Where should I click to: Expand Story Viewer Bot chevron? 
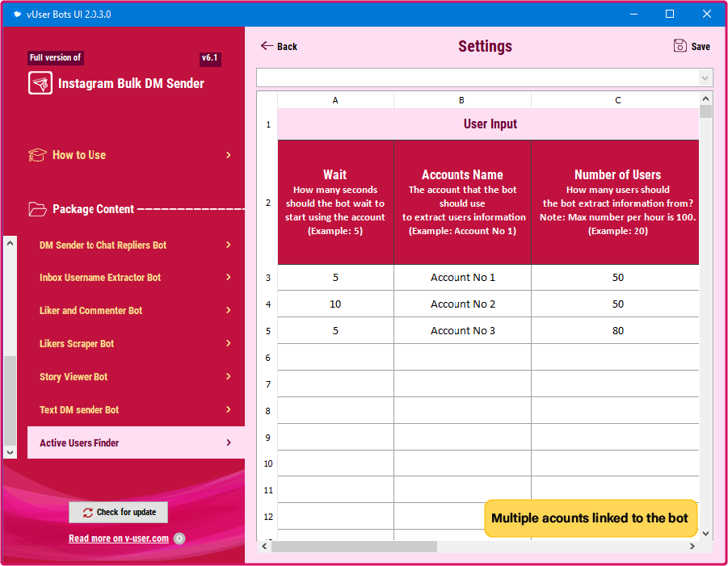228,376
